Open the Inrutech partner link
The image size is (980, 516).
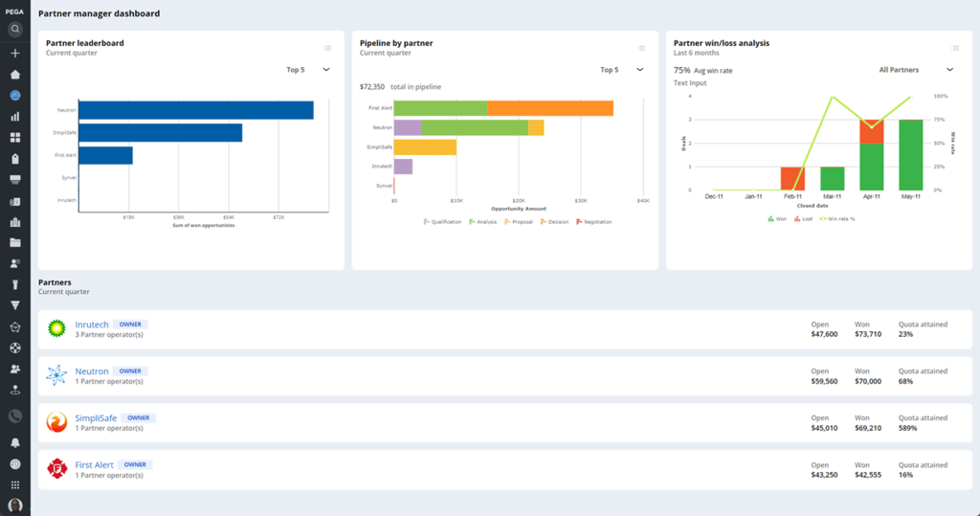click(x=92, y=325)
